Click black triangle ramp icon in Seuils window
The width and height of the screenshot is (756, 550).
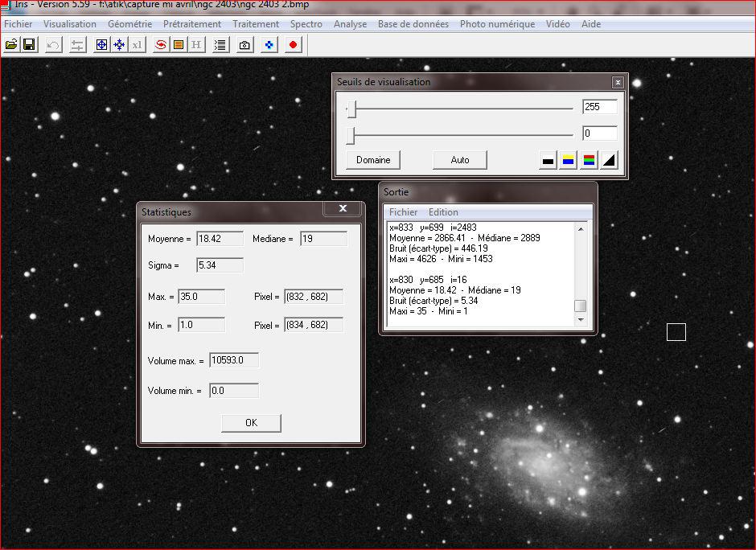pos(609,160)
